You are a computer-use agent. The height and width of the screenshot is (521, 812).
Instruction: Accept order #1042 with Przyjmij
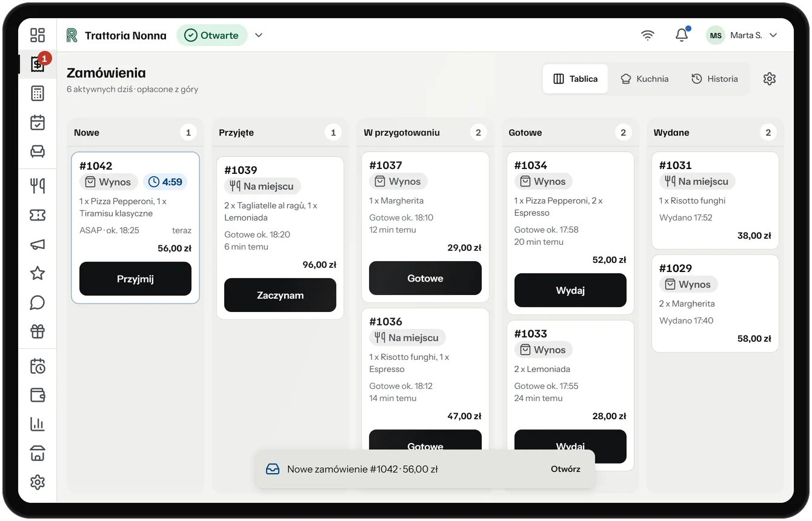tap(135, 279)
